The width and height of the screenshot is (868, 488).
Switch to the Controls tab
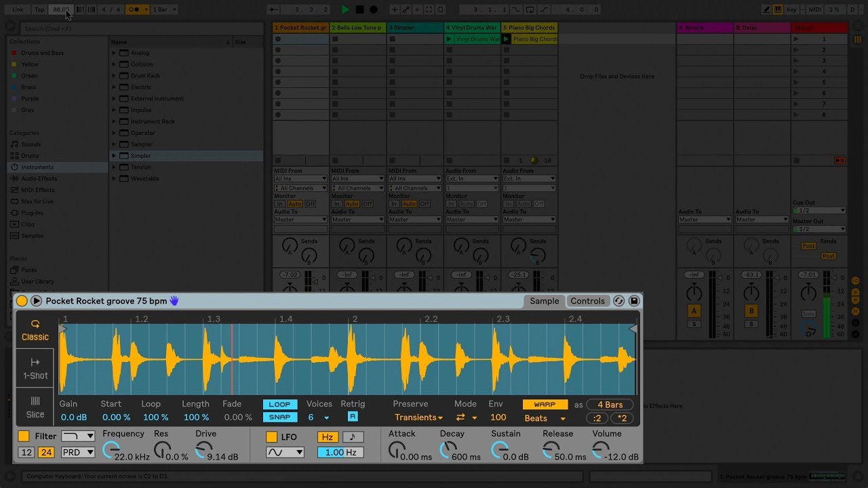point(587,301)
